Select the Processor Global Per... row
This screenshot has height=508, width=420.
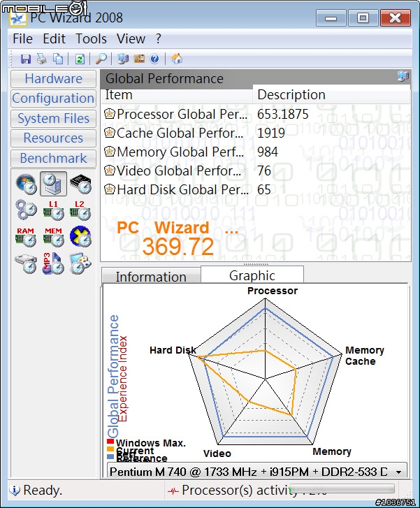tap(256, 114)
